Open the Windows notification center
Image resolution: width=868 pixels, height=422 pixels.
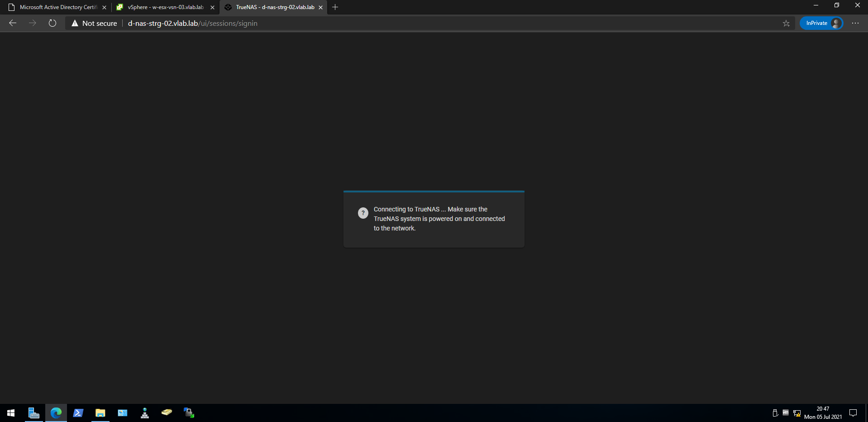(853, 413)
